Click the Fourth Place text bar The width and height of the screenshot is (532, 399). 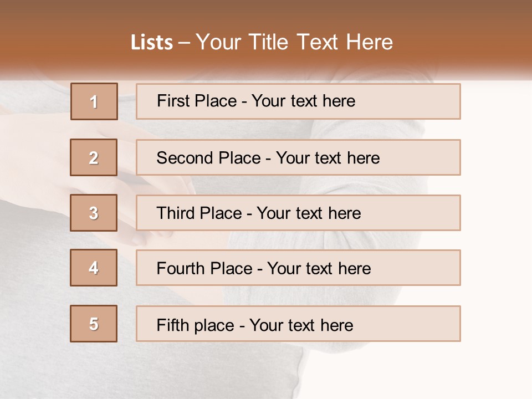(x=298, y=268)
